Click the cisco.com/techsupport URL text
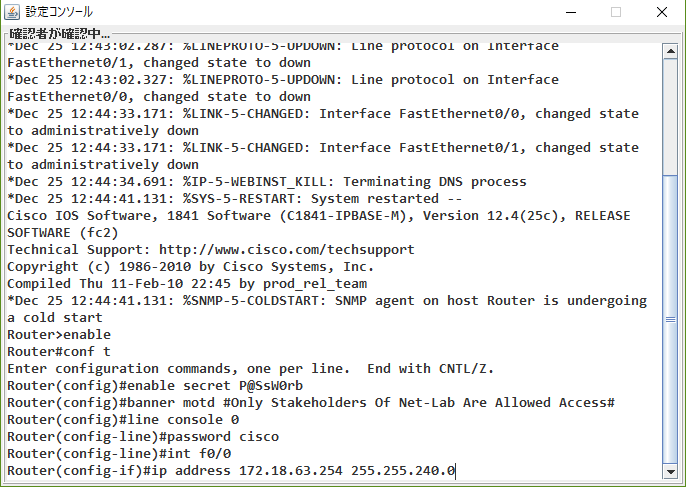The height and width of the screenshot is (487, 686). pyautogui.click(x=287, y=249)
